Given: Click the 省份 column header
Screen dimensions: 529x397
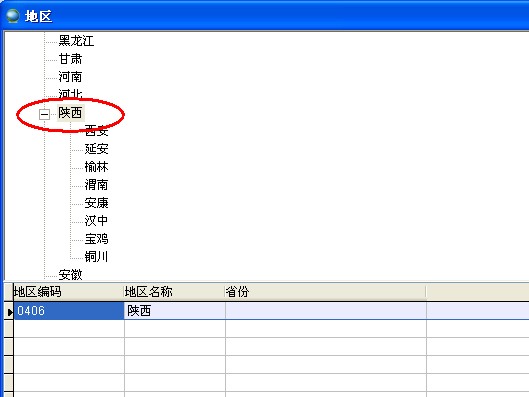Looking at the screenshot, I should click(x=326, y=292).
